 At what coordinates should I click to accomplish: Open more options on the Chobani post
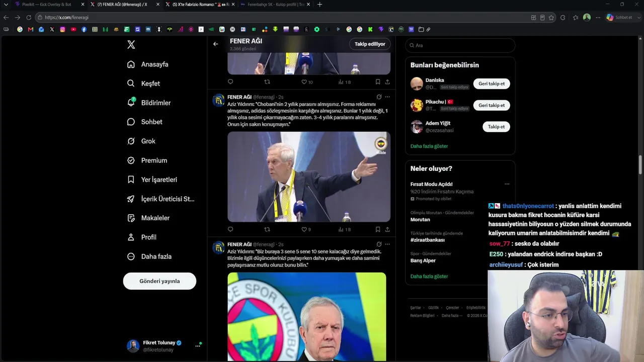pyautogui.click(x=387, y=97)
